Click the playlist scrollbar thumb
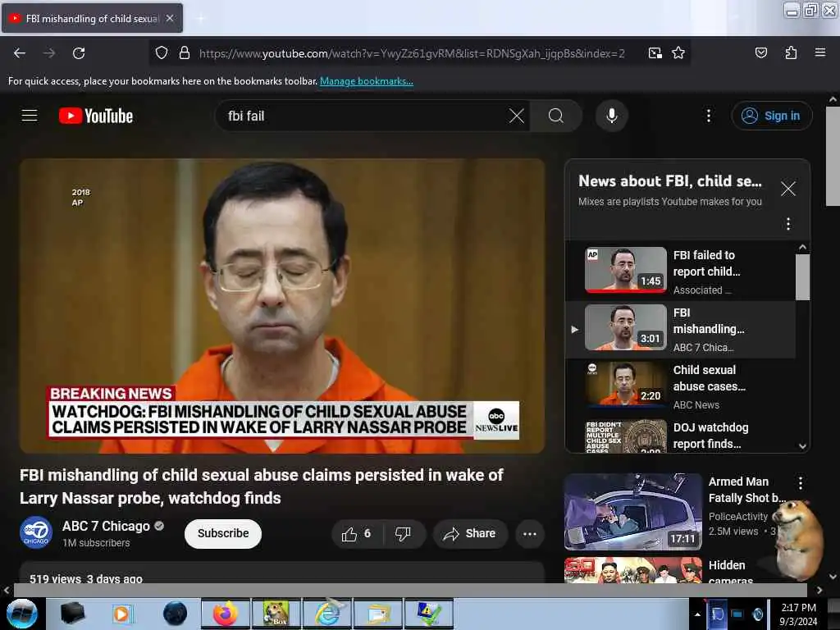 (x=802, y=277)
